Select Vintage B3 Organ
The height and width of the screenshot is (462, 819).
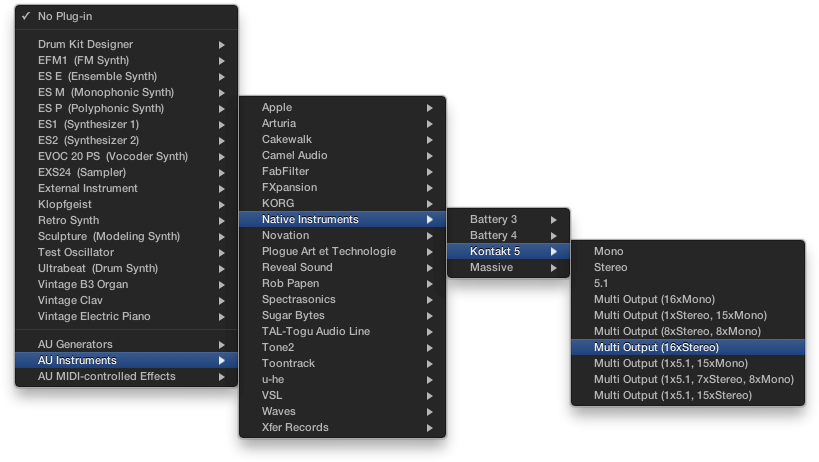click(x=126, y=285)
